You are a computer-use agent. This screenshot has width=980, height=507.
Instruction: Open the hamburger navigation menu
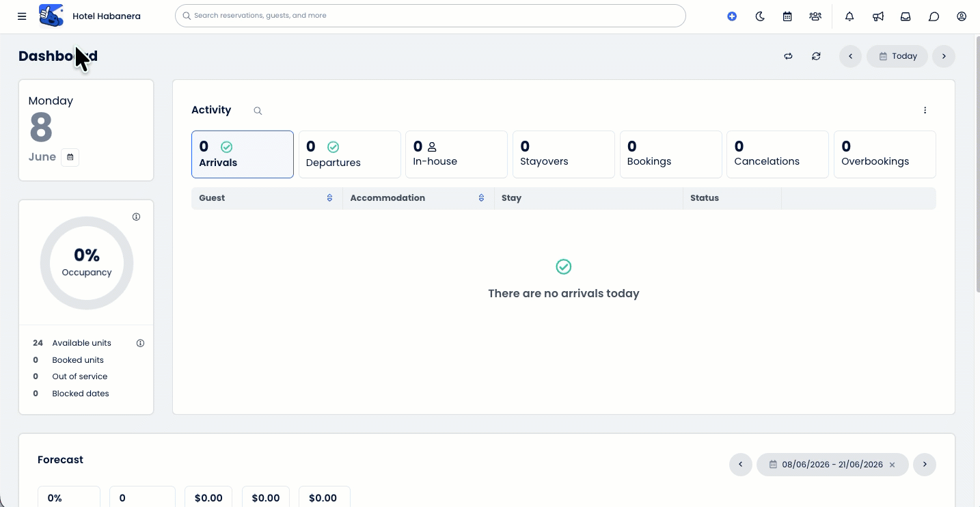click(22, 16)
